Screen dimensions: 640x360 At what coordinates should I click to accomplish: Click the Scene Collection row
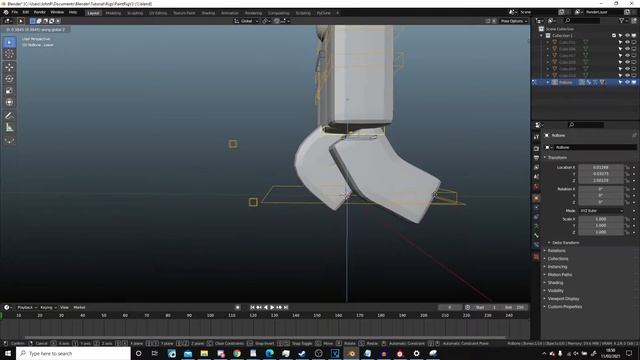(x=559, y=29)
